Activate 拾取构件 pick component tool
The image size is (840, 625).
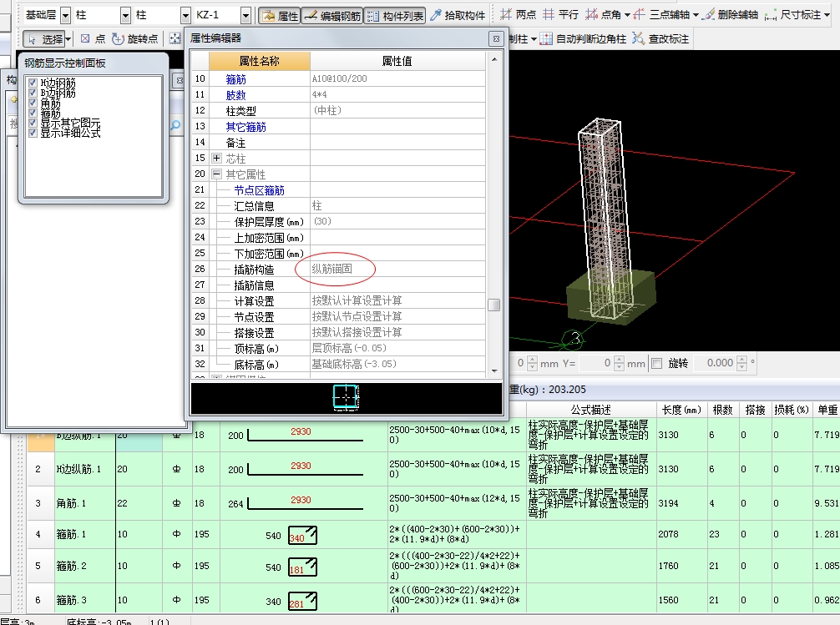point(458,16)
